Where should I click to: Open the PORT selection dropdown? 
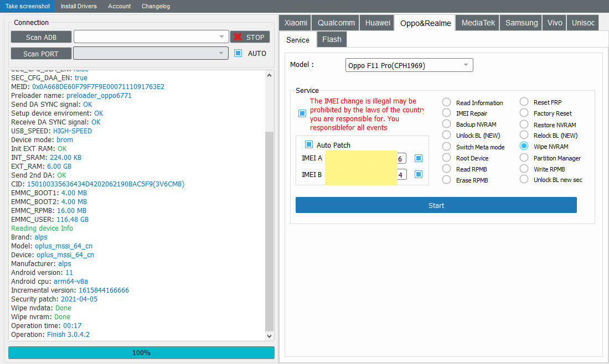coord(151,53)
